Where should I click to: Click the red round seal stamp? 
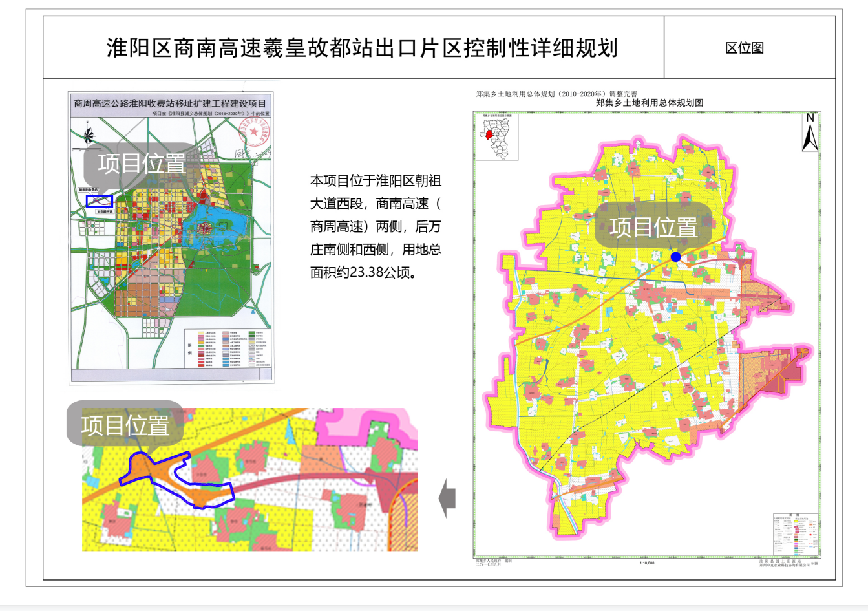coord(254,133)
